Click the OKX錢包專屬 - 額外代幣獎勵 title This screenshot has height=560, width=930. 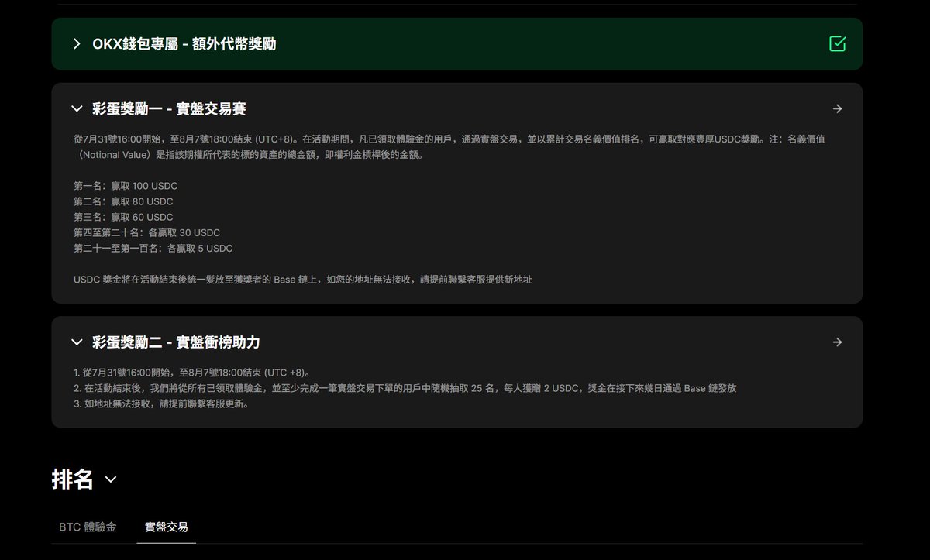click(184, 44)
